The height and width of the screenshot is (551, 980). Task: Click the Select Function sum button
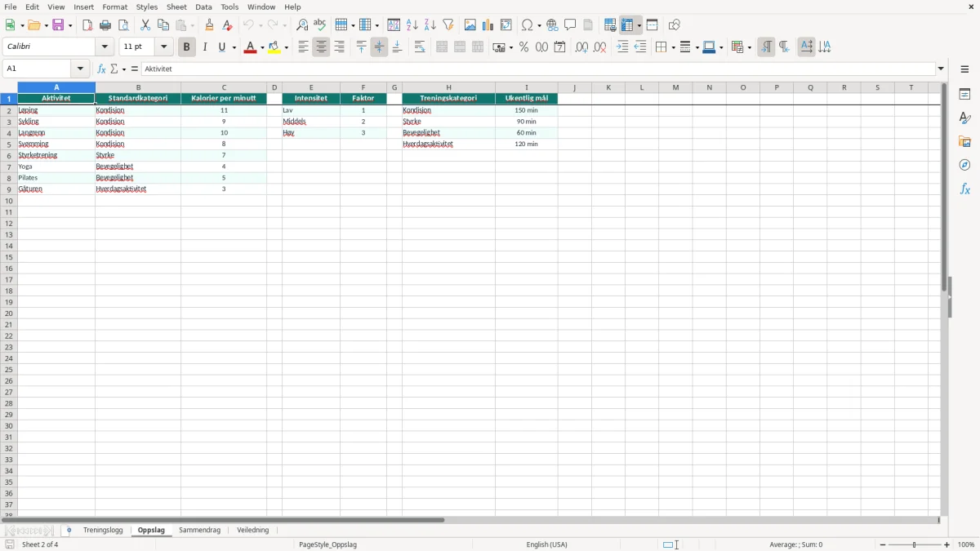coord(114,69)
